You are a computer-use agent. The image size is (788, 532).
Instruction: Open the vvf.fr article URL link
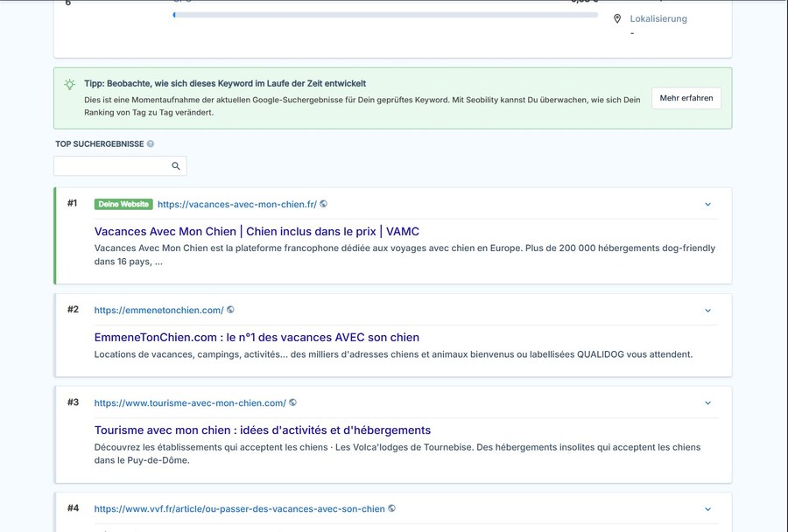click(x=239, y=509)
